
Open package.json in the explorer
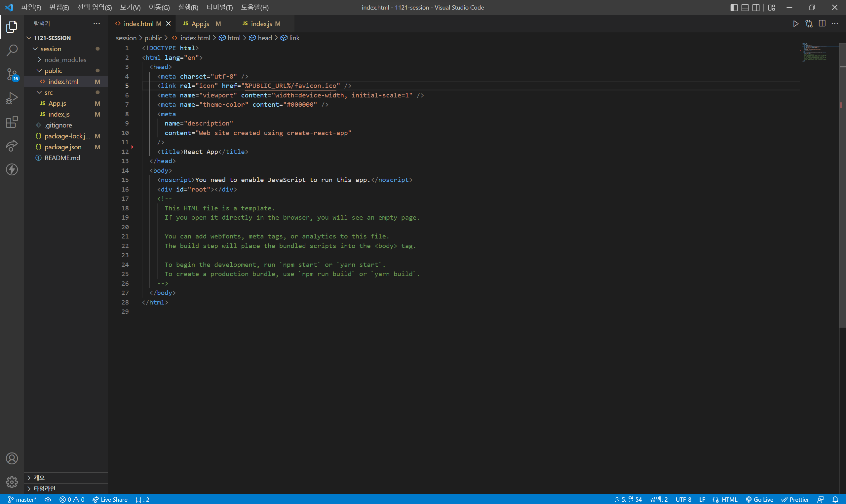coord(63,147)
